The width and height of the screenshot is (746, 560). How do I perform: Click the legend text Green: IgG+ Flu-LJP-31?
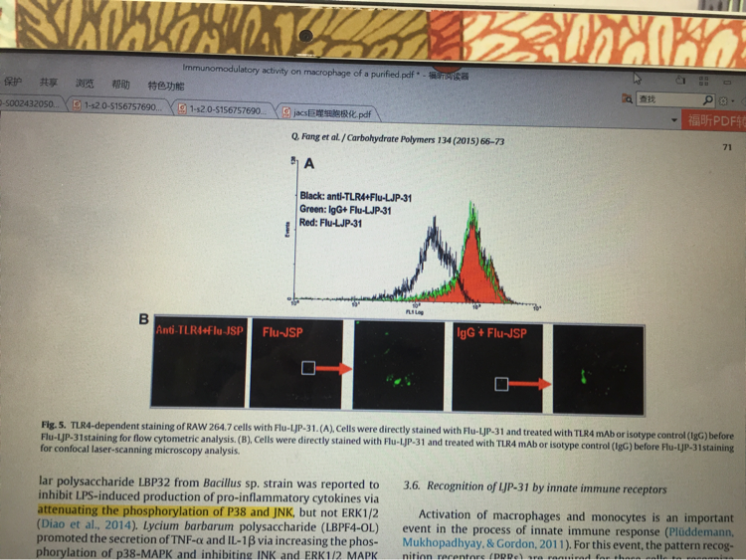345,210
